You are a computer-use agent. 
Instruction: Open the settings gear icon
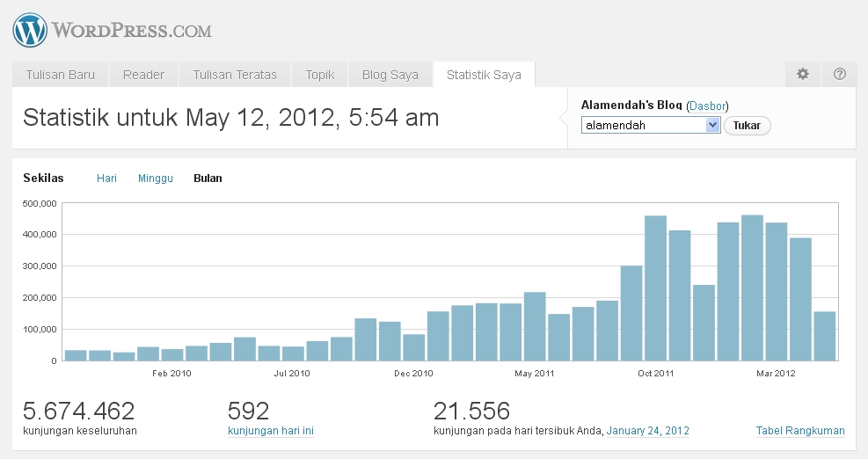point(802,75)
